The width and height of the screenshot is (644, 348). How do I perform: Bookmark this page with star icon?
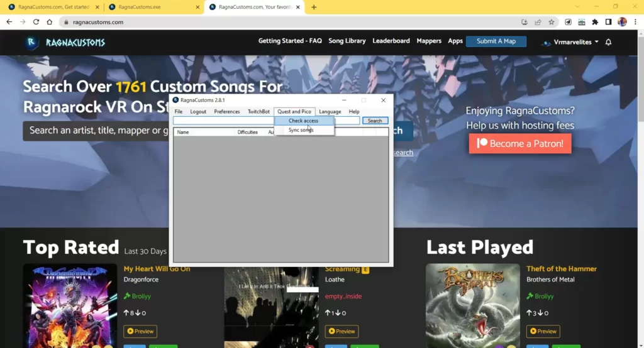click(552, 22)
